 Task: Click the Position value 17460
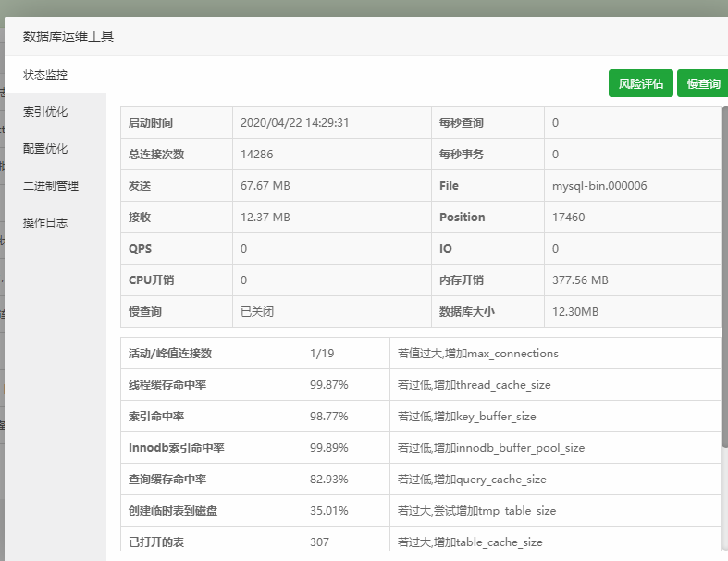point(568,217)
